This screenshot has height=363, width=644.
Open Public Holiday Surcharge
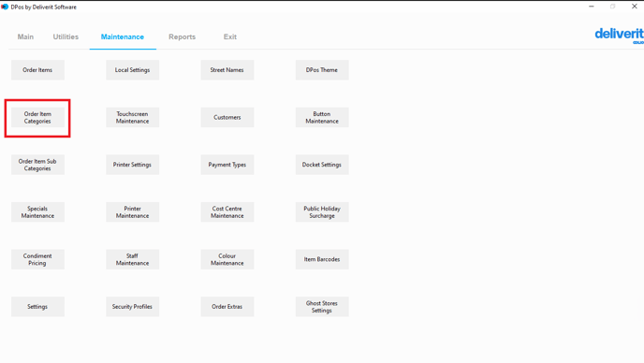pos(322,211)
